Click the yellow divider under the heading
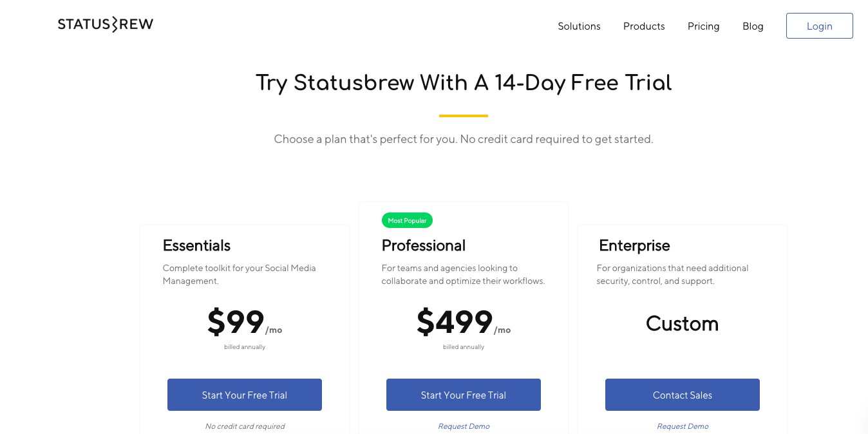 coord(463,115)
